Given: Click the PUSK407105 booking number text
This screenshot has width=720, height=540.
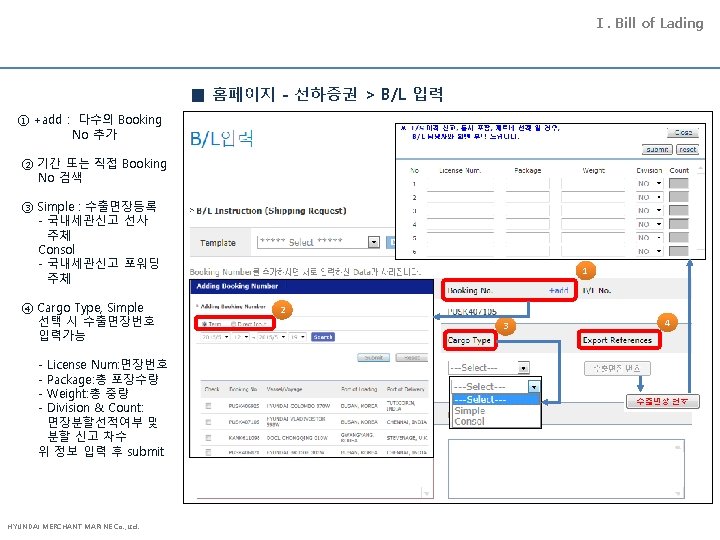Looking at the screenshot, I should click(x=472, y=311).
